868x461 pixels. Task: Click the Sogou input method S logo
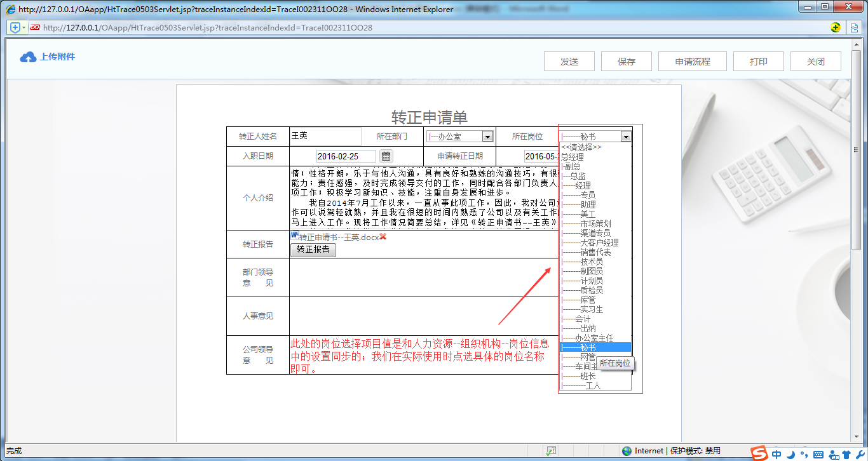[x=759, y=453]
